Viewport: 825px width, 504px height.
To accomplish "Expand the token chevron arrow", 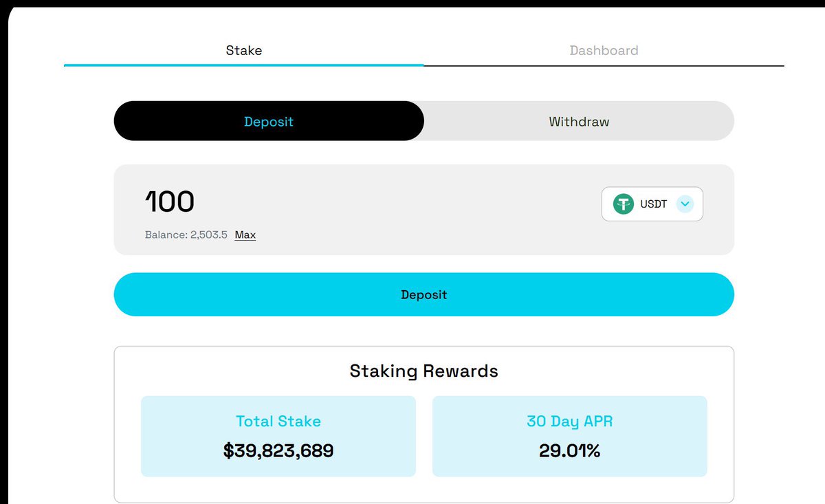I will coord(685,204).
